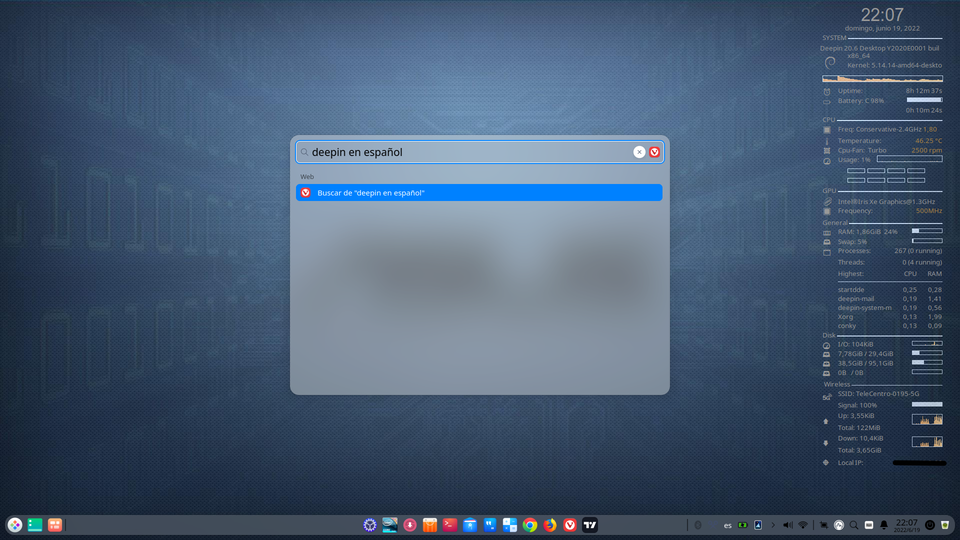
Task: Switch keyboard layout via 'es' indicator
Action: (727, 525)
